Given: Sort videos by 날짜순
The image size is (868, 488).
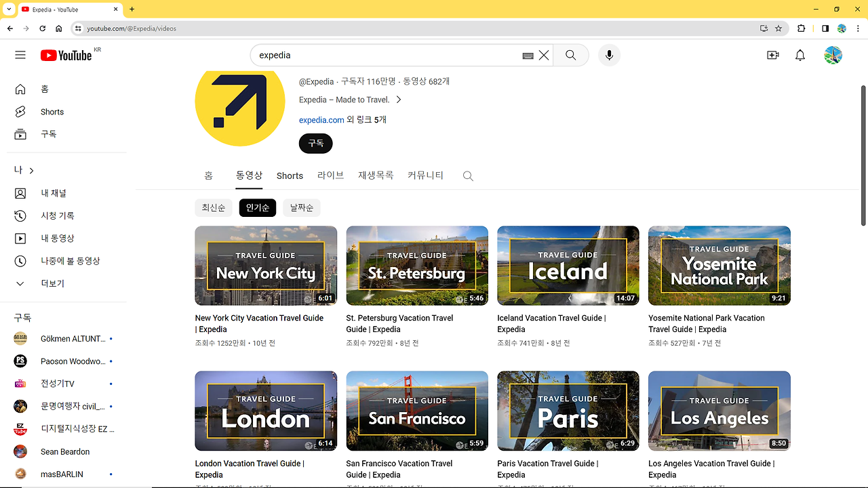Looking at the screenshot, I should click(302, 208).
